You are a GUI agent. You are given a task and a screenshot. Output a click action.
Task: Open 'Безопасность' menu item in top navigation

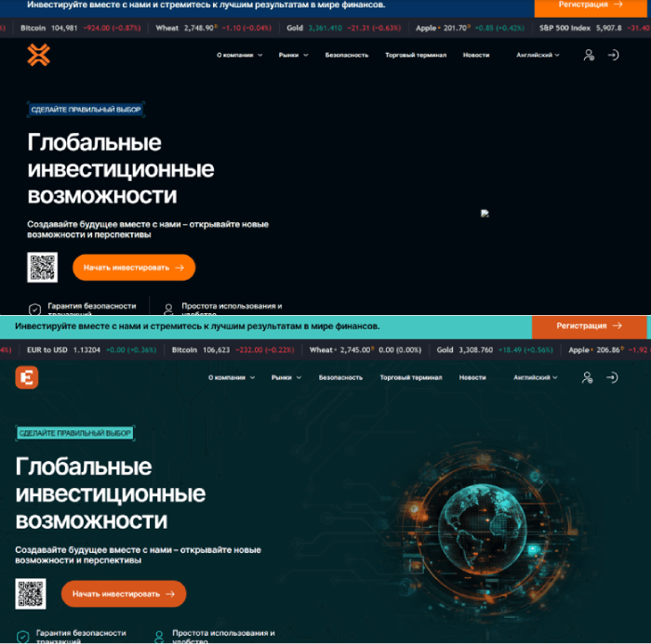347,55
